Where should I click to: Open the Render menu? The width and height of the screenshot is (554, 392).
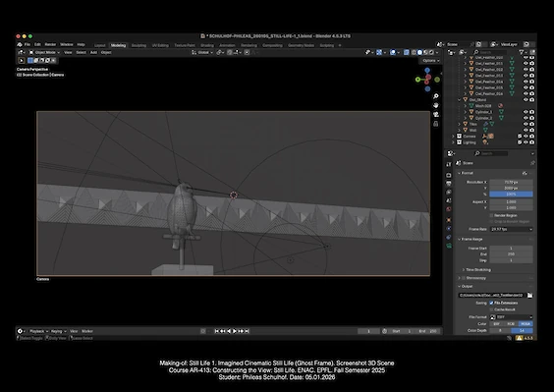click(50, 44)
